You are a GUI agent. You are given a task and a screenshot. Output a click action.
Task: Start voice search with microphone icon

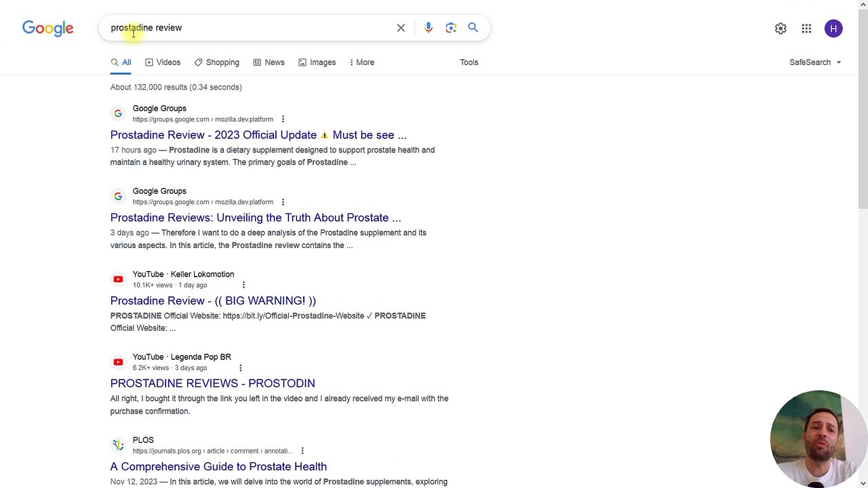[x=428, y=28]
